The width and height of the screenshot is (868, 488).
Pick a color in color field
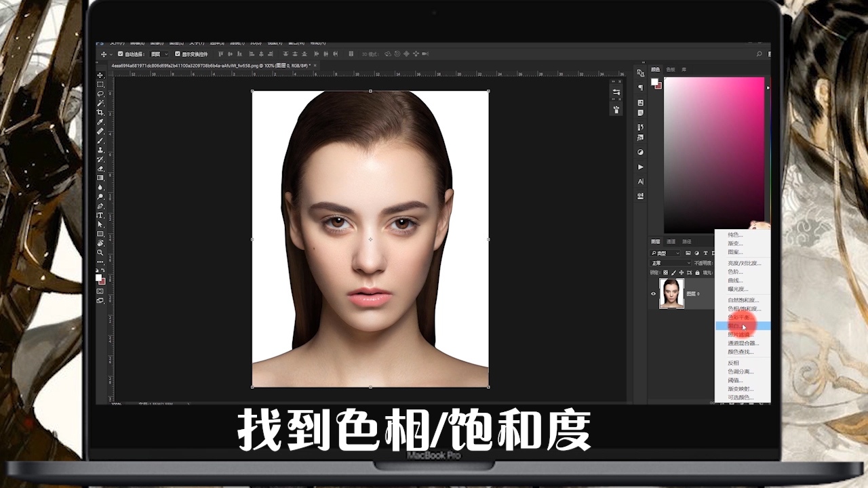(x=714, y=155)
